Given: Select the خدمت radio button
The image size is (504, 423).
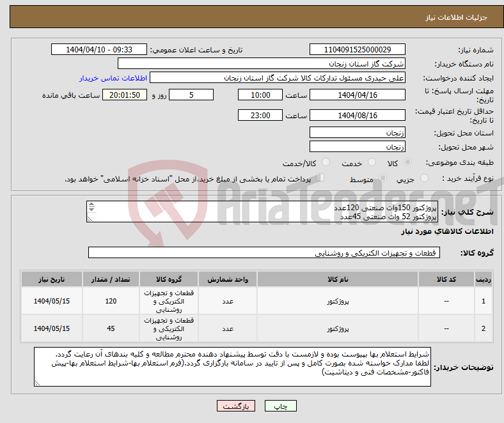Looking at the screenshot, I should [x=372, y=162].
